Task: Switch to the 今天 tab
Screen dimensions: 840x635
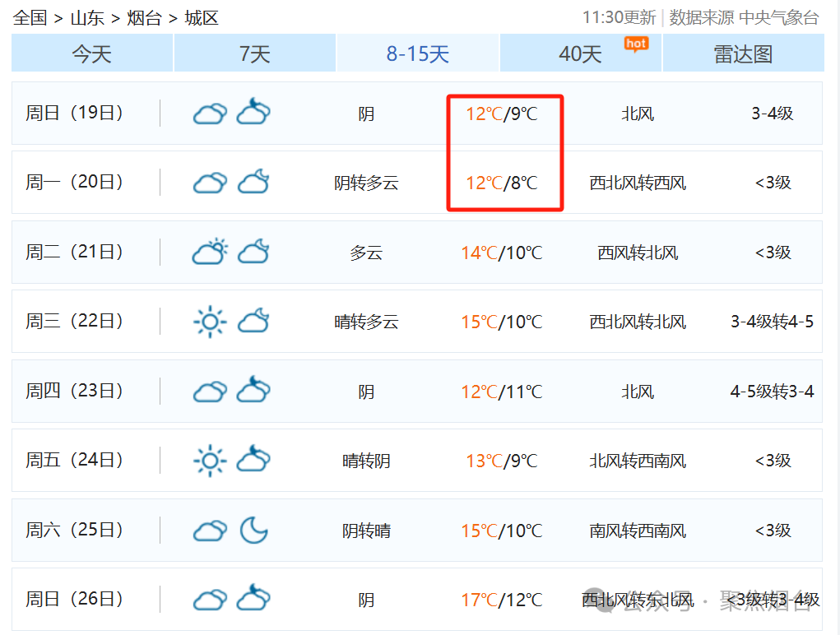Action: 91,54
